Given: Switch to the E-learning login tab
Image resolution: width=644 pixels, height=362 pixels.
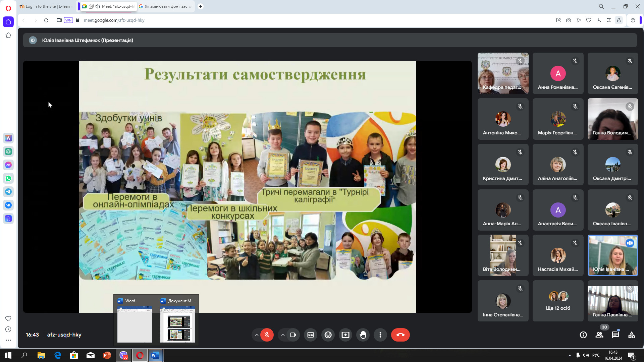Looking at the screenshot, I should click(46, 6).
